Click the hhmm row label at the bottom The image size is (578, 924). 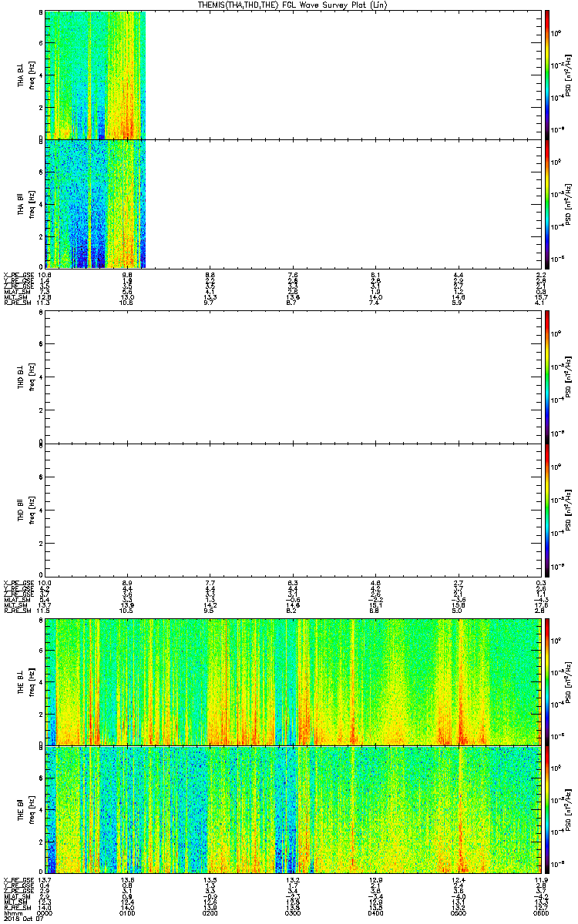click(x=12, y=912)
